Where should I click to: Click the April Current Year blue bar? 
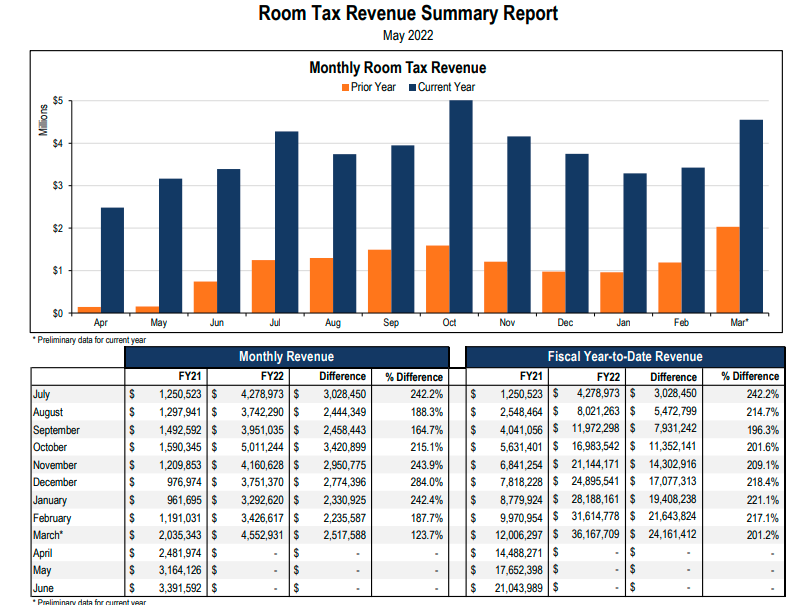click(x=113, y=260)
